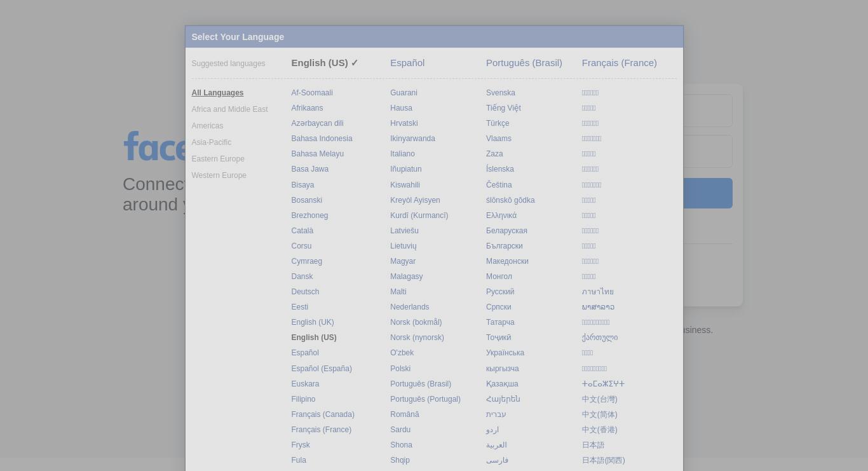
Task: Click Azərbaycan dili
Action: click(317, 123)
